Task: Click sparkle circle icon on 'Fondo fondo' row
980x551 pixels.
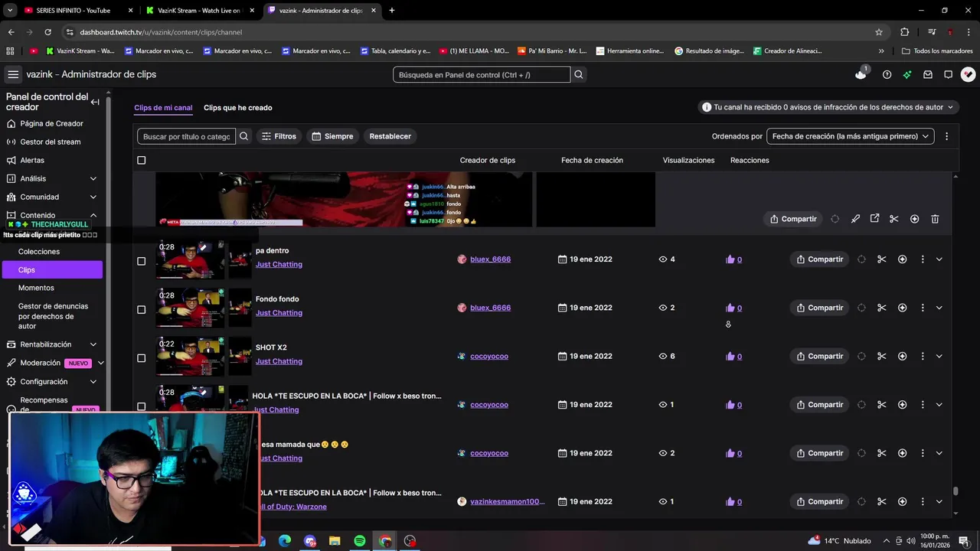Action: click(x=861, y=308)
